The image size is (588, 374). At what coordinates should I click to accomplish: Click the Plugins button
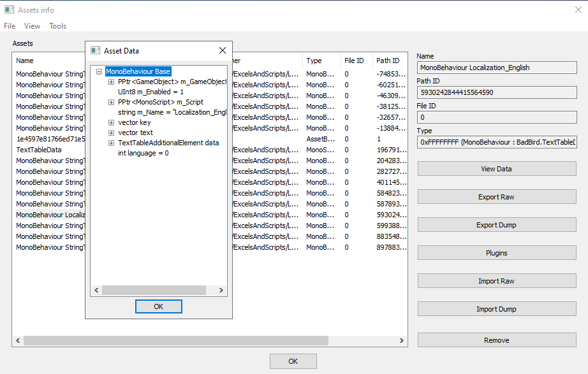pyautogui.click(x=496, y=252)
